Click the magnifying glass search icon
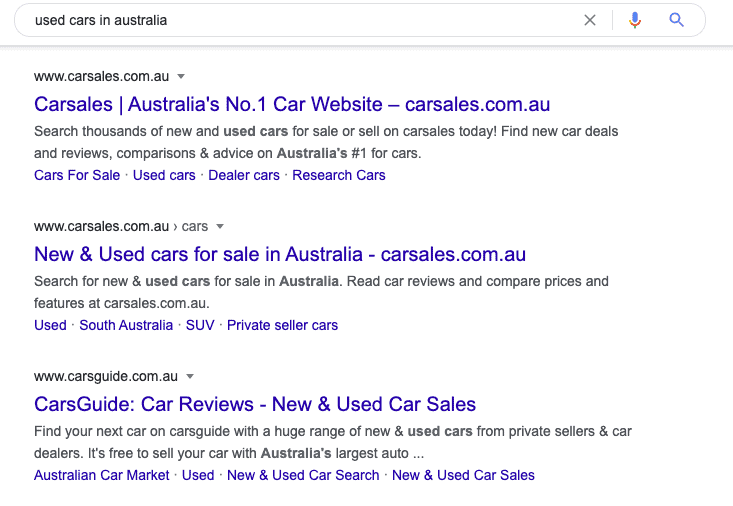 677,20
